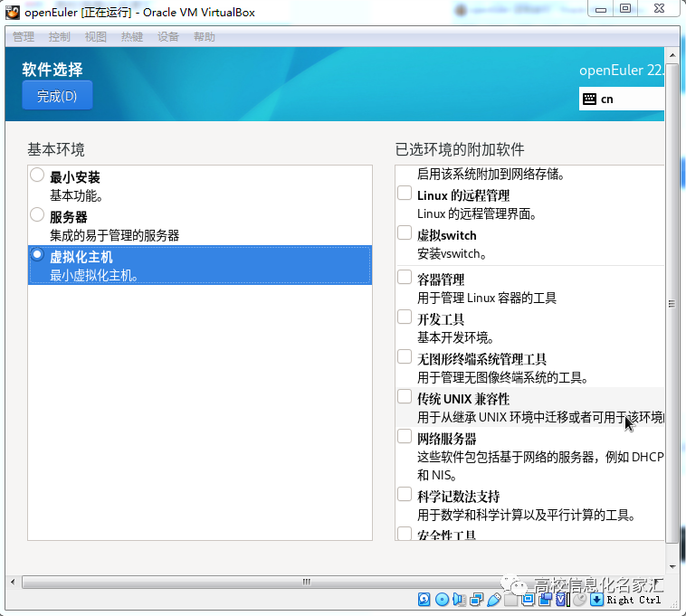Tick the 无图形终端系统管理工具 checkbox

(x=405, y=356)
